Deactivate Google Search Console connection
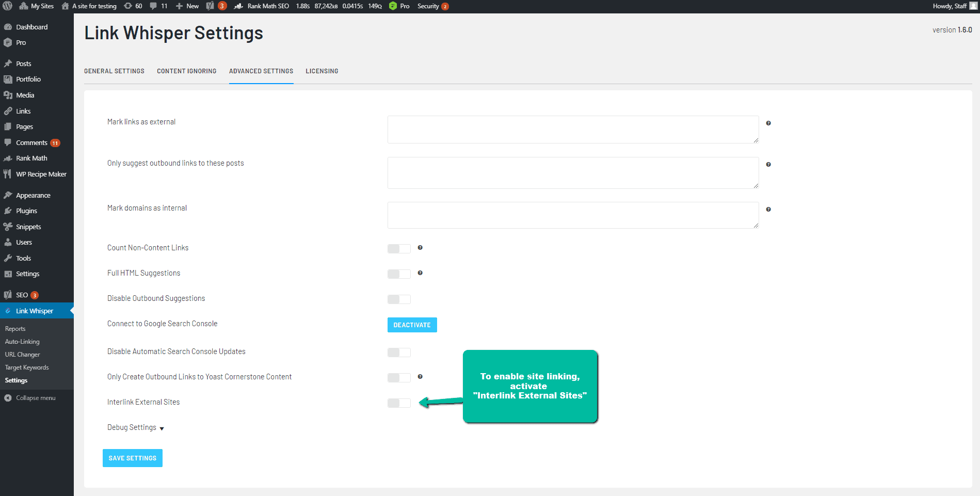Screen dimensions: 980x496 click(412, 325)
